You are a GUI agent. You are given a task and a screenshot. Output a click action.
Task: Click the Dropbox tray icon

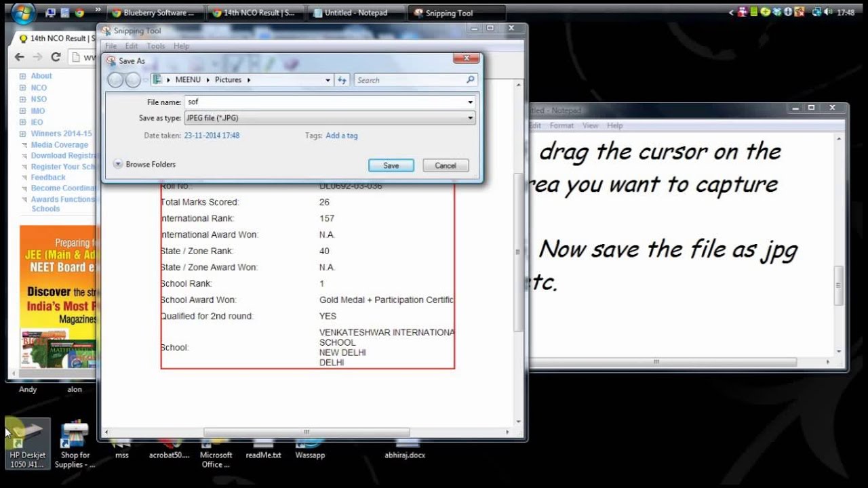(x=778, y=12)
